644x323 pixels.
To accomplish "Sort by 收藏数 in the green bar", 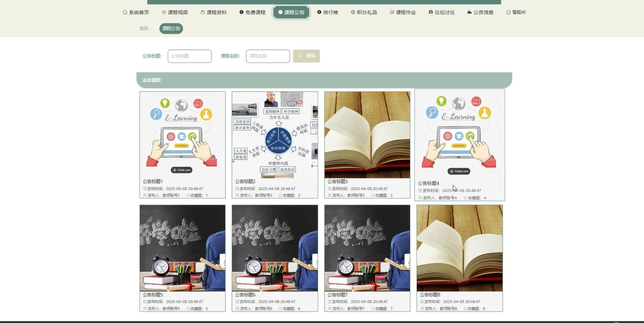I will 151,80.
